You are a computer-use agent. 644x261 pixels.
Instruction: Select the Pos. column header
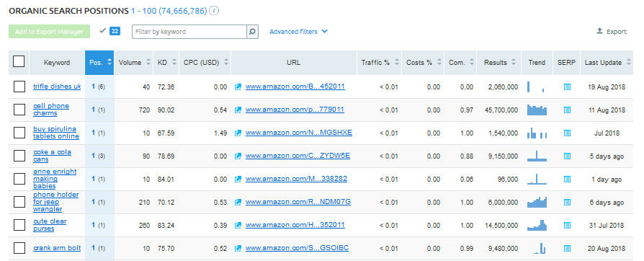(99, 63)
